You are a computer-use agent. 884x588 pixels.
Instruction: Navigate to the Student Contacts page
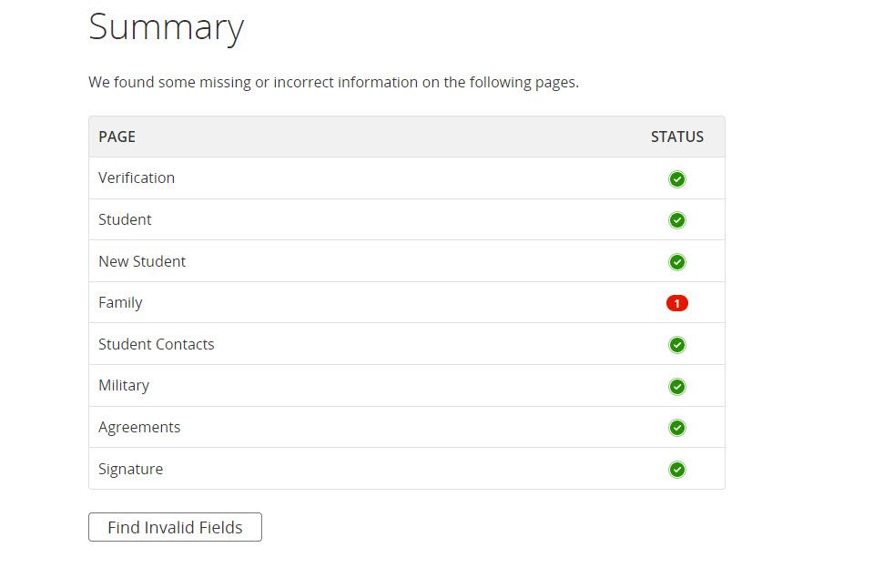pos(157,344)
